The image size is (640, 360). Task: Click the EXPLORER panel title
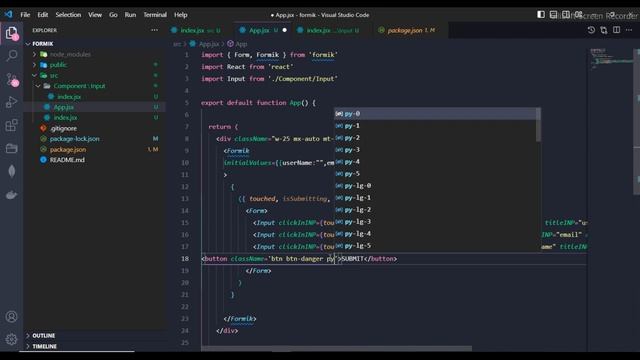(44, 30)
